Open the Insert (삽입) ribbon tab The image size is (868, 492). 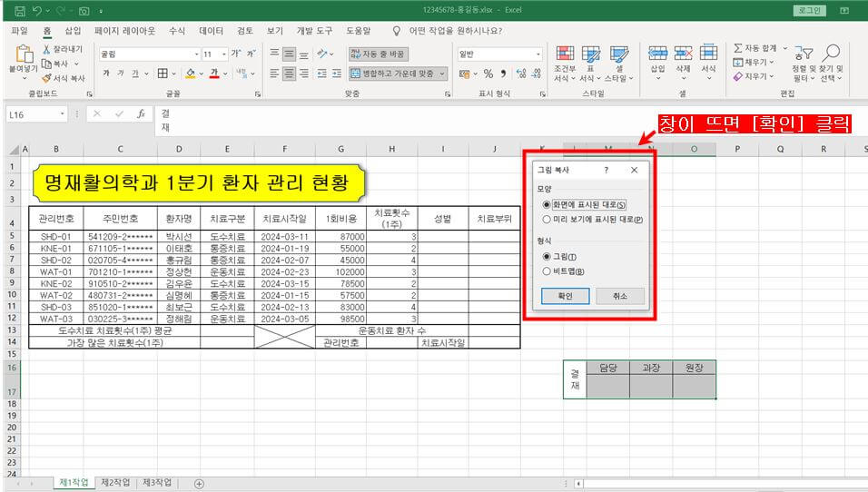(x=73, y=31)
